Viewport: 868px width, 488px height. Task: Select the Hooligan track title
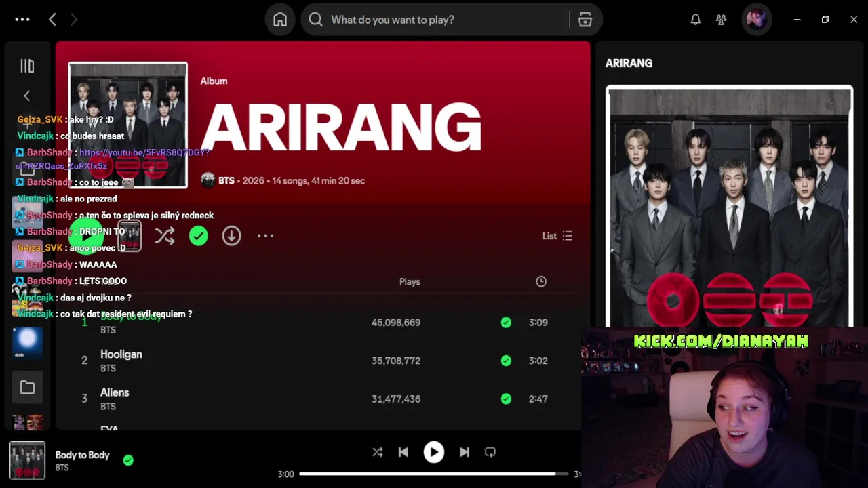[x=121, y=354]
